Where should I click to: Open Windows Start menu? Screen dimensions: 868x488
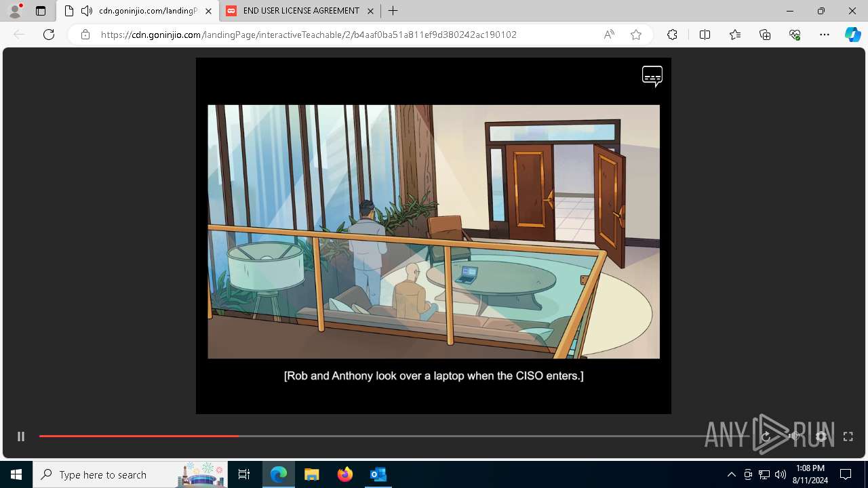point(16,474)
